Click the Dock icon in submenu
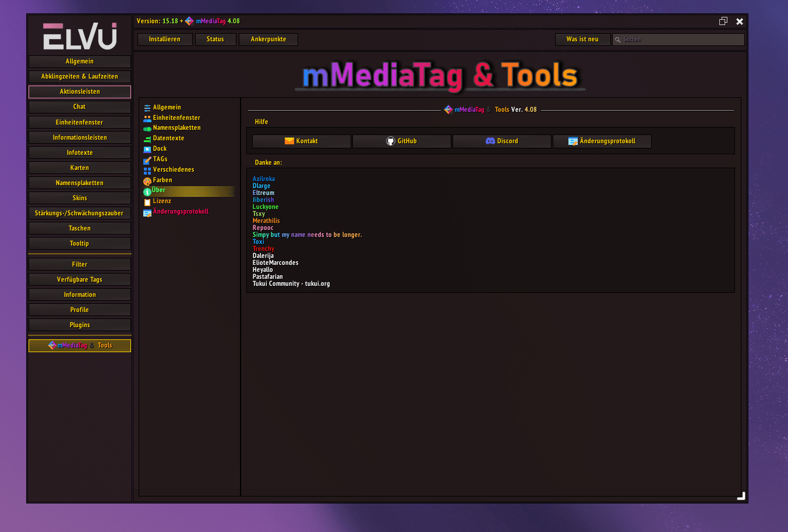This screenshot has width=788, height=532. [147, 150]
